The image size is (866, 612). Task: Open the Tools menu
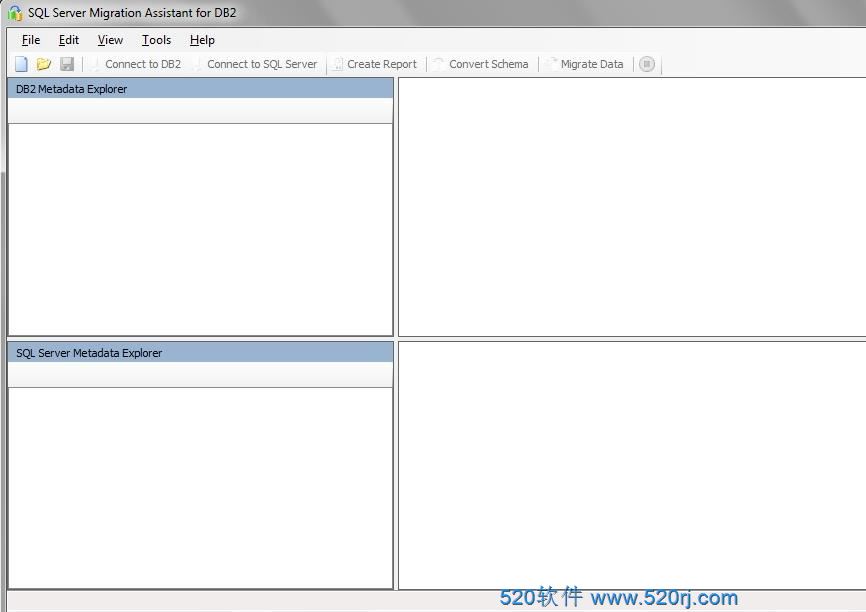156,40
